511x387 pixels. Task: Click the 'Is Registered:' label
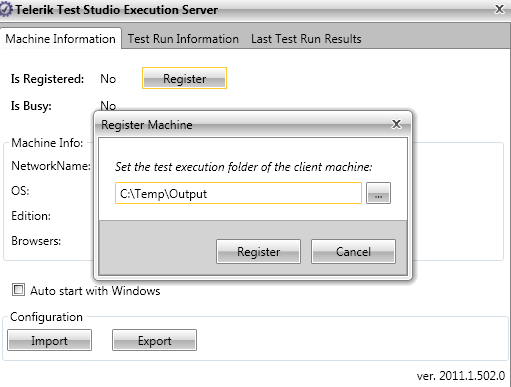pyautogui.click(x=47, y=79)
